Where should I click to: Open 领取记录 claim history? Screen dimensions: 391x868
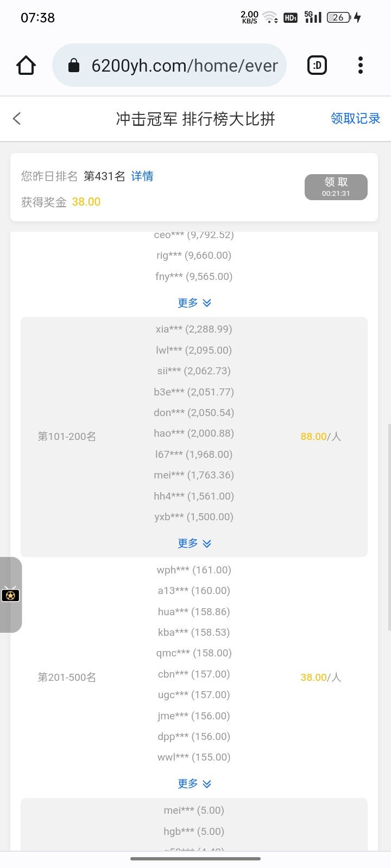(x=355, y=118)
